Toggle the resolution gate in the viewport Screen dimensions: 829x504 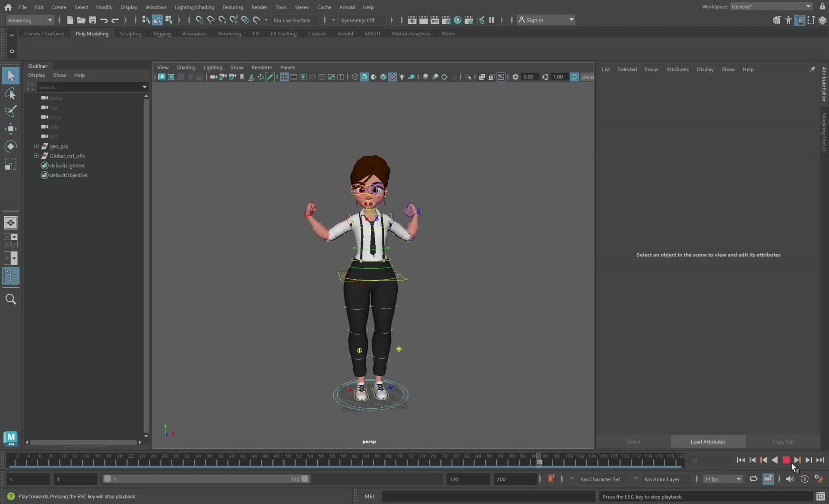[303, 77]
